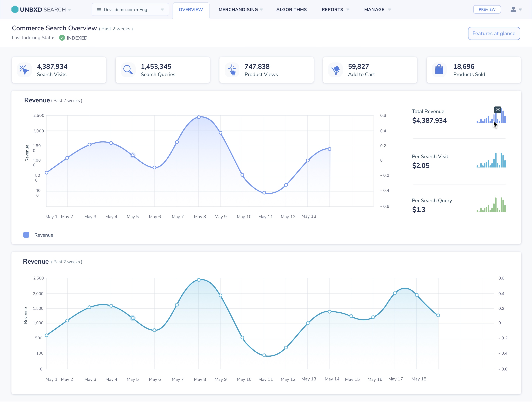Click the 5K tooltip on revenue sparkline

(498, 110)
